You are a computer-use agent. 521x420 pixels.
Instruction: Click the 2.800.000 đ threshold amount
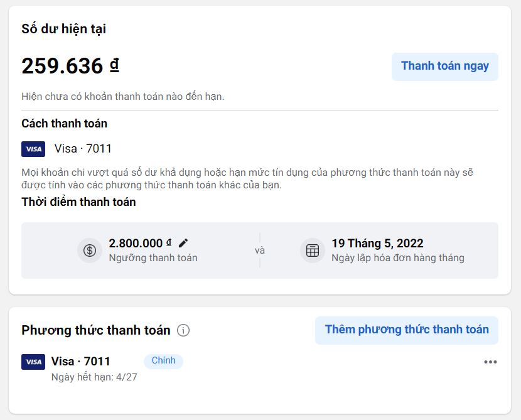[140, 243]
